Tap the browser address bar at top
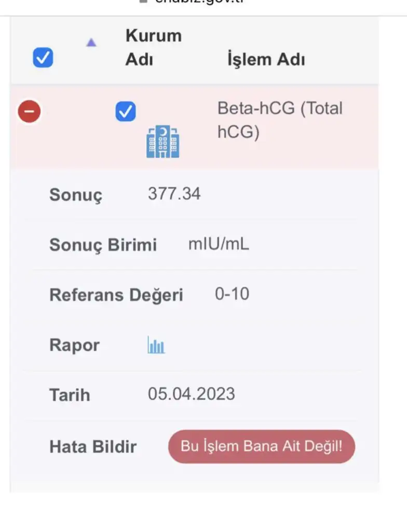This screenshot has width=407, height=532. point(203,3)
